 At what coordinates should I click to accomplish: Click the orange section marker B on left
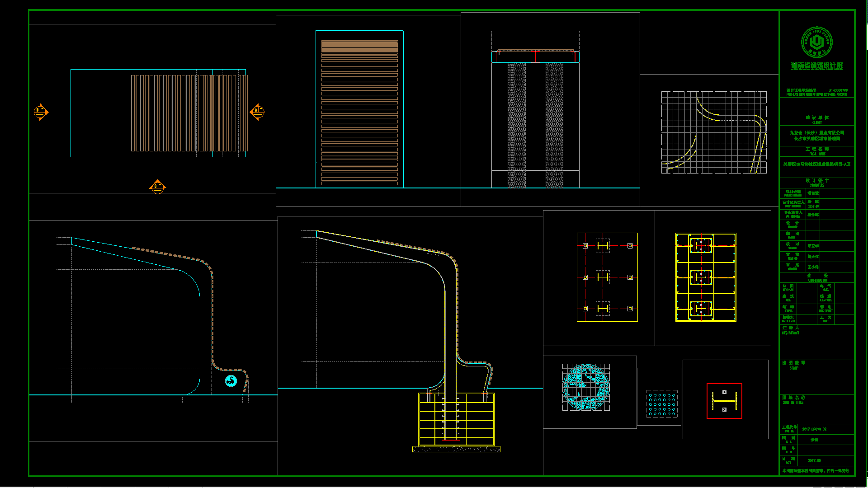41,112
